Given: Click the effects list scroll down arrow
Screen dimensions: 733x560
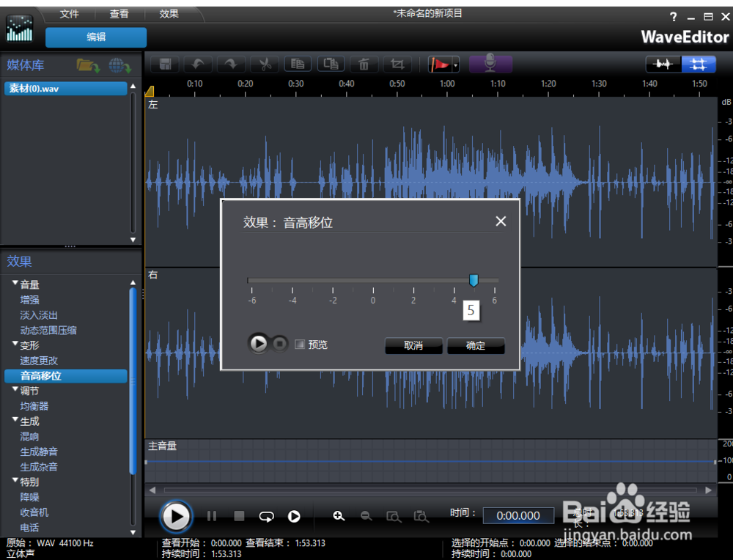Looking at the screenshot, I should [133, 532].
